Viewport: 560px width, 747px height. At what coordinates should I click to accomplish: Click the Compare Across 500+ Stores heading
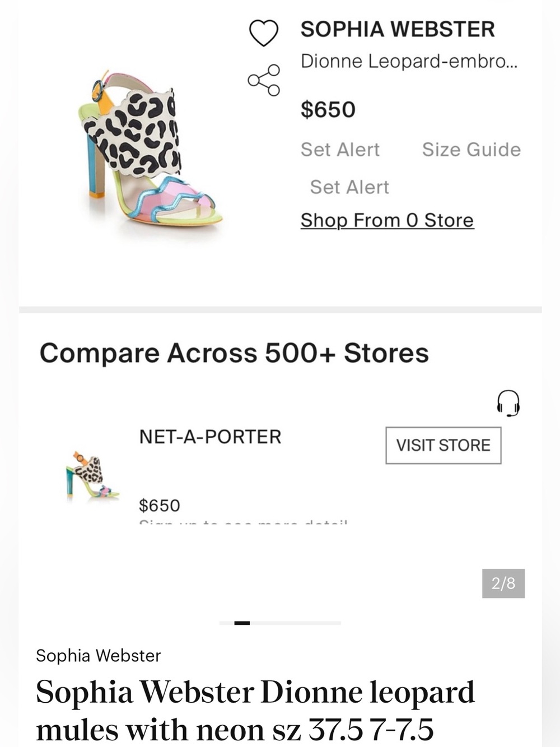234,353
